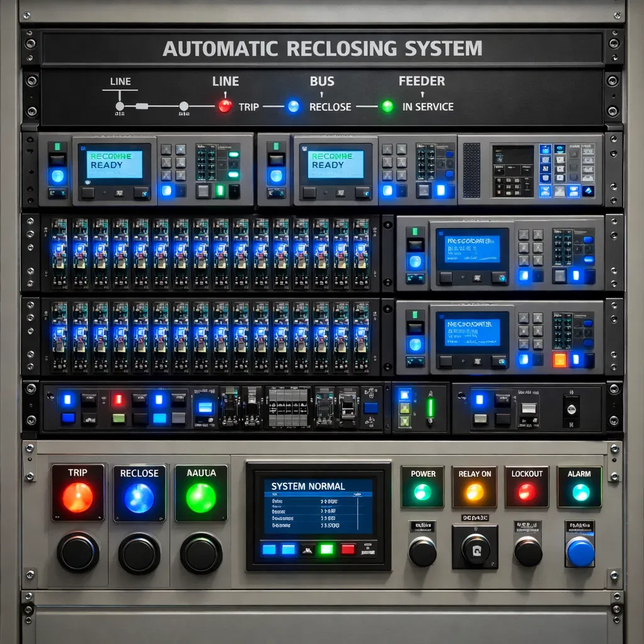Click the amber RELAY ON indicator
Image resolution: width=644 pixels, height=644 pixels.
click(474, 491)
